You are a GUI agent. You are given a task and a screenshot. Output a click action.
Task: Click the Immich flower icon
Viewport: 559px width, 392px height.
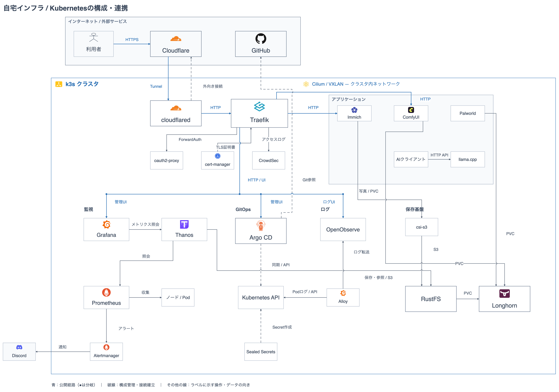point(354,110)
